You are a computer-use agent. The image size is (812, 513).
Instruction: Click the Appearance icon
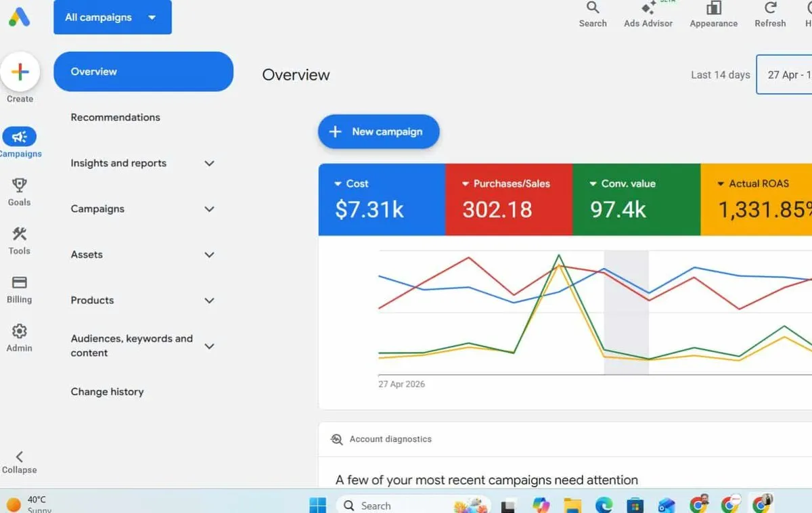(x=713, y=8)
